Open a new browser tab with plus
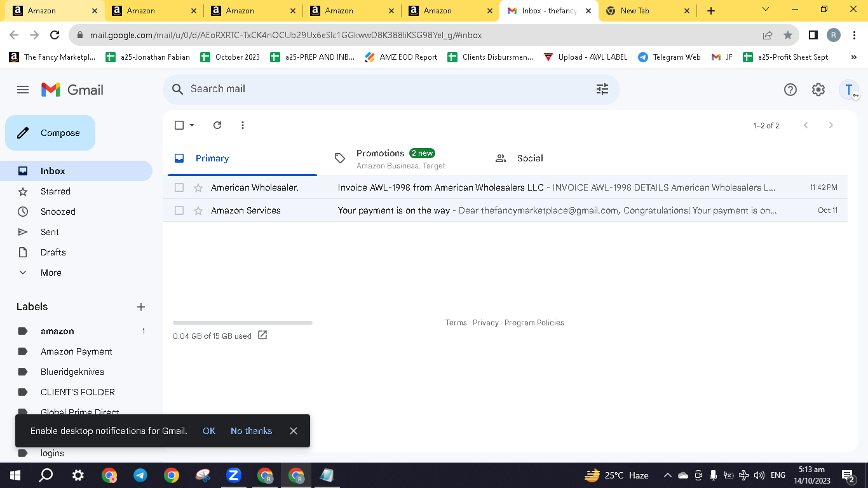 711,11
